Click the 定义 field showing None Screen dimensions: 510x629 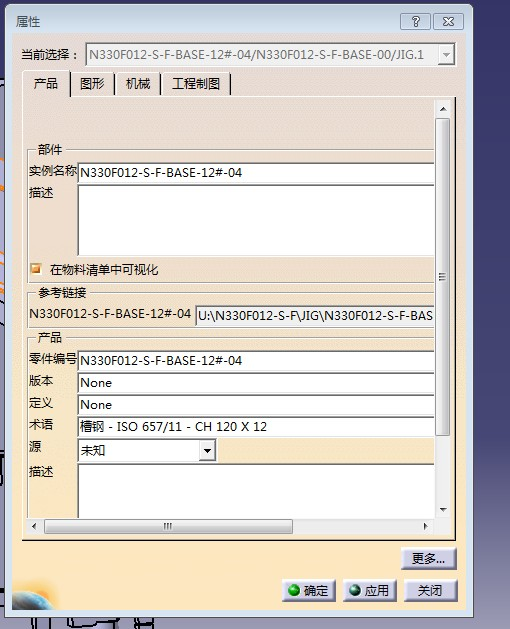coord(256,405)
